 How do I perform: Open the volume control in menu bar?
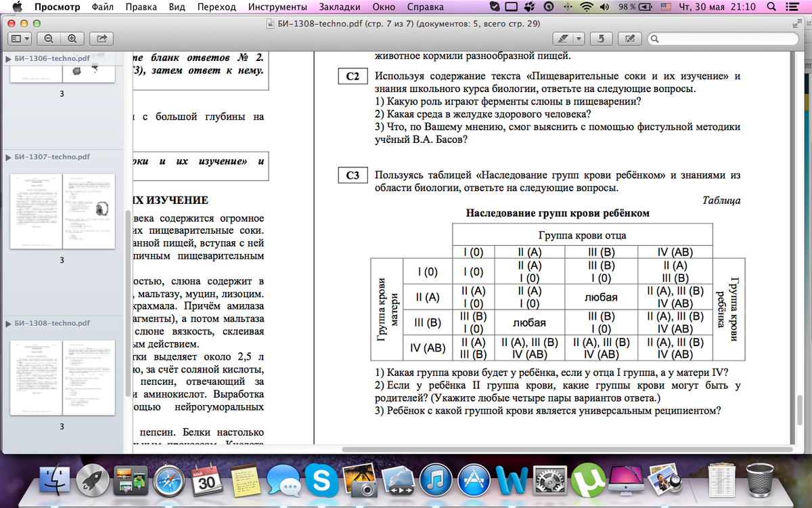coord(604,7)
